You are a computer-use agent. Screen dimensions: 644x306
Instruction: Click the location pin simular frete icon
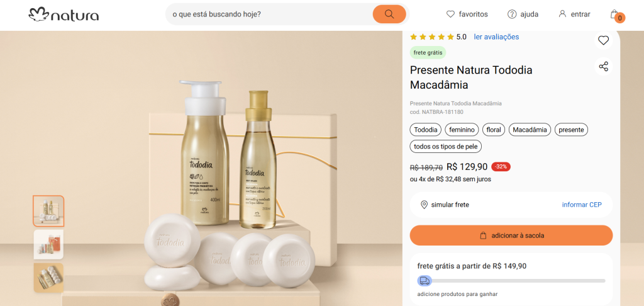pos(424,205)
